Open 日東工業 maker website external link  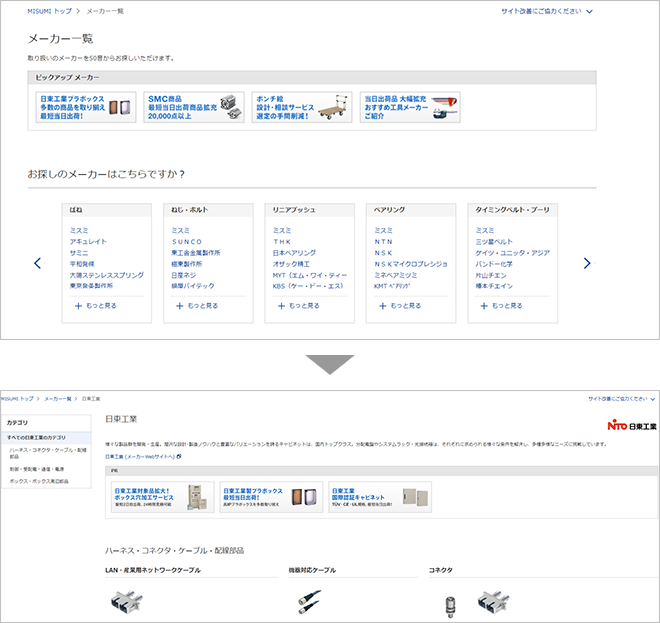(x=143, y=456)
